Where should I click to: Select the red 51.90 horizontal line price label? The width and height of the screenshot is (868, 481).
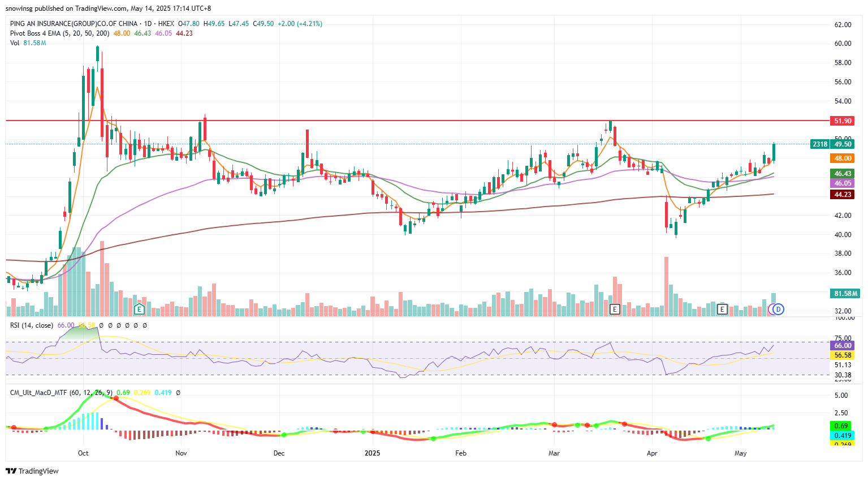pos(843,121)
